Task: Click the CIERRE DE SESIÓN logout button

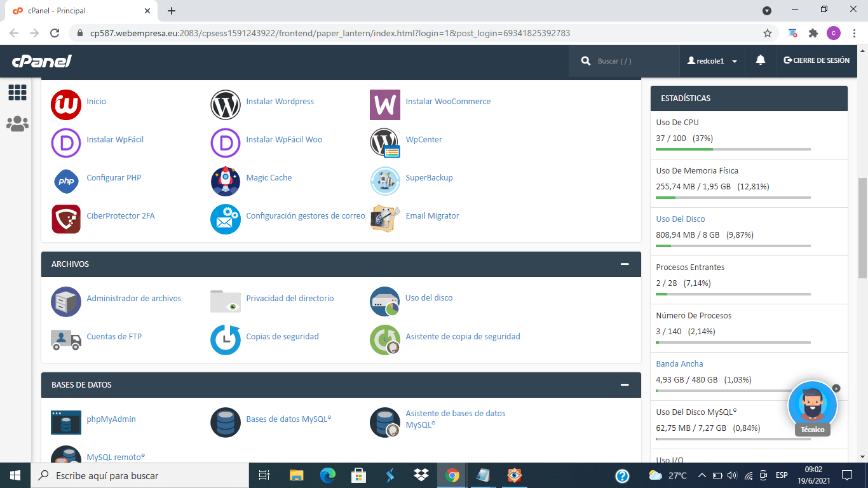Action: [817, 60]
